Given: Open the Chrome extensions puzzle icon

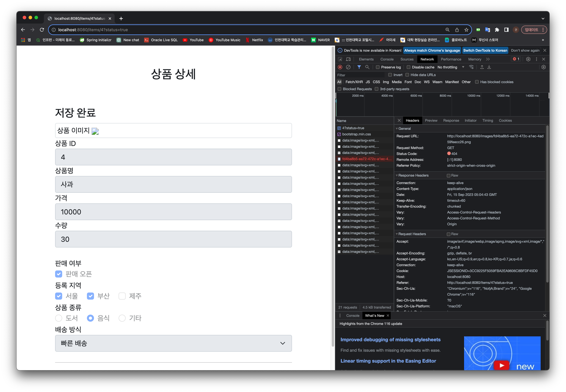Looking at the screenshot, I should (x=497, y=30).
